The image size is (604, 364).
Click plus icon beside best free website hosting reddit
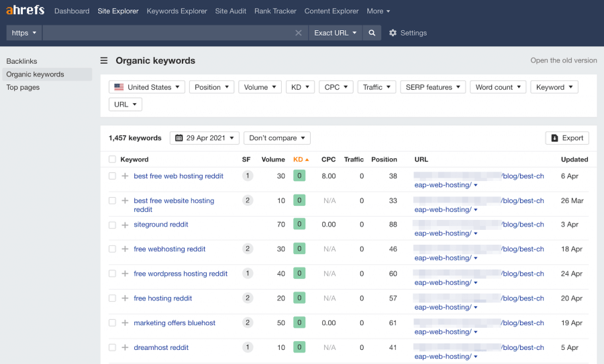click(x=125, y=200)
